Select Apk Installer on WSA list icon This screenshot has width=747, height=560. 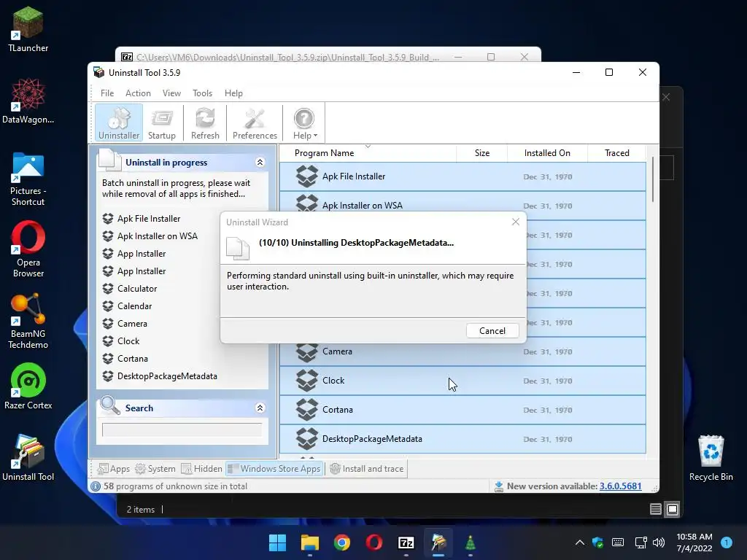[307, 204]
